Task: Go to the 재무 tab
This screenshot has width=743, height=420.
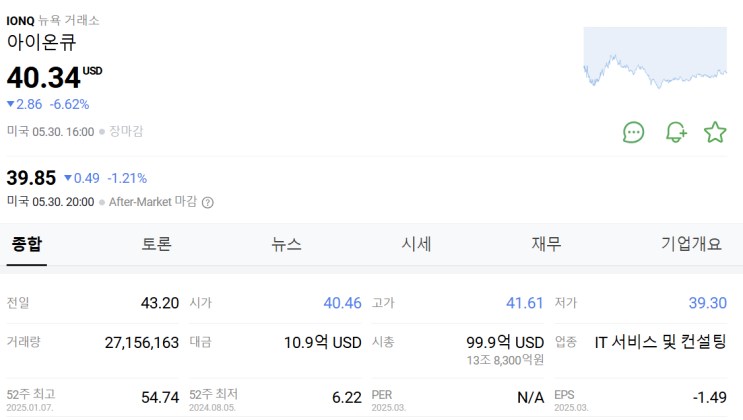Action: (x=546, y=244)
